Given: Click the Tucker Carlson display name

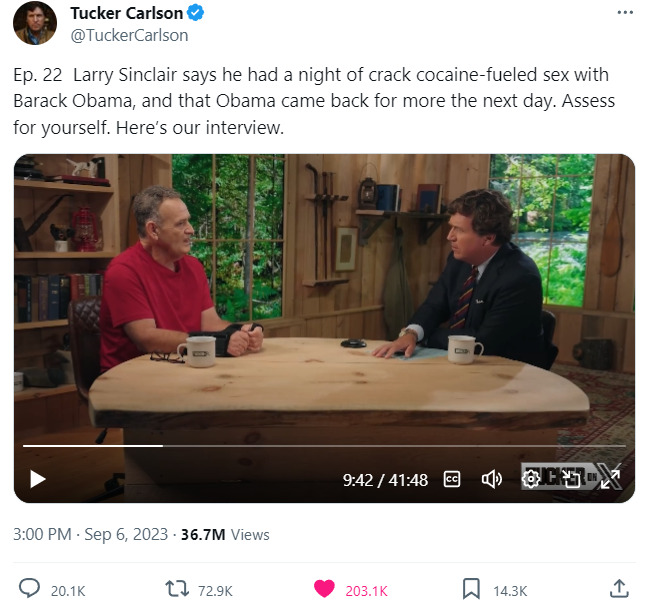Looking at the screenshot, I should (x=126, y=13).
